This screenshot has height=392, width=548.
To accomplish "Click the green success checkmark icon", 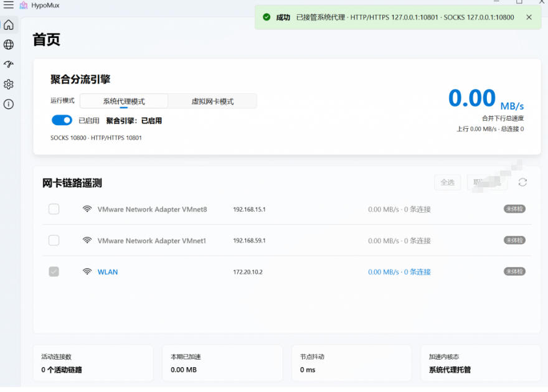I will [x=267, y=17].
